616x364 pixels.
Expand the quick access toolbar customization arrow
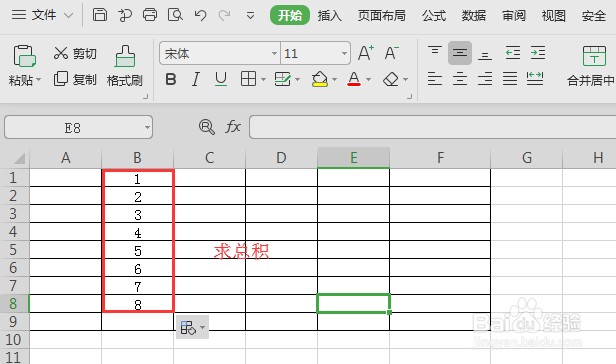[x=250, y=16]
